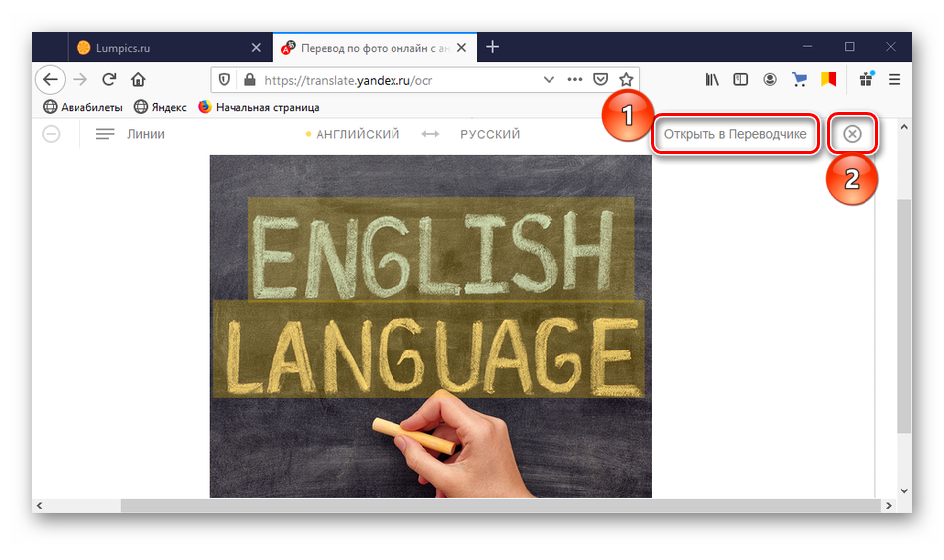Click the zoom out minus circle

pos(51,135)
